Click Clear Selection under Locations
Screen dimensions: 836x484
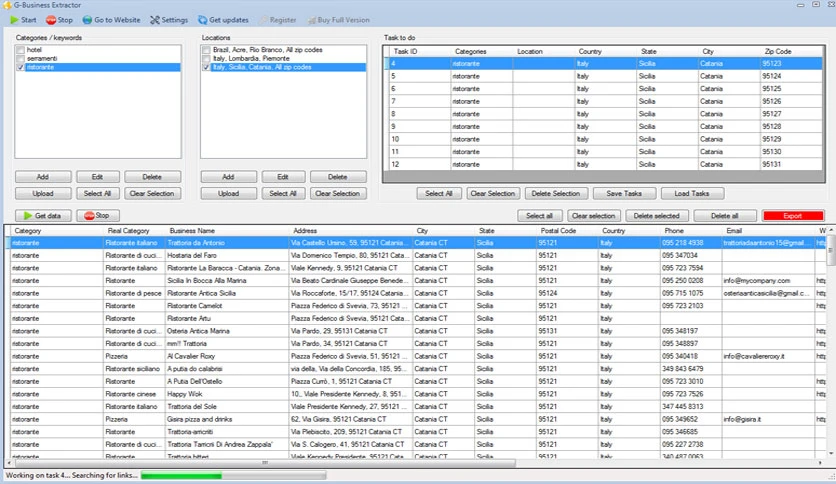click(x=337, y=193)
